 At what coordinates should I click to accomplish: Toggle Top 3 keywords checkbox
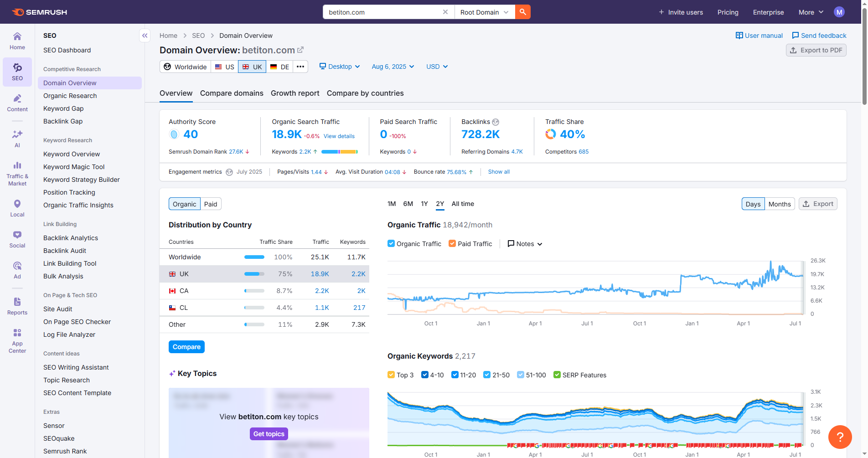(x=391, y=375)
